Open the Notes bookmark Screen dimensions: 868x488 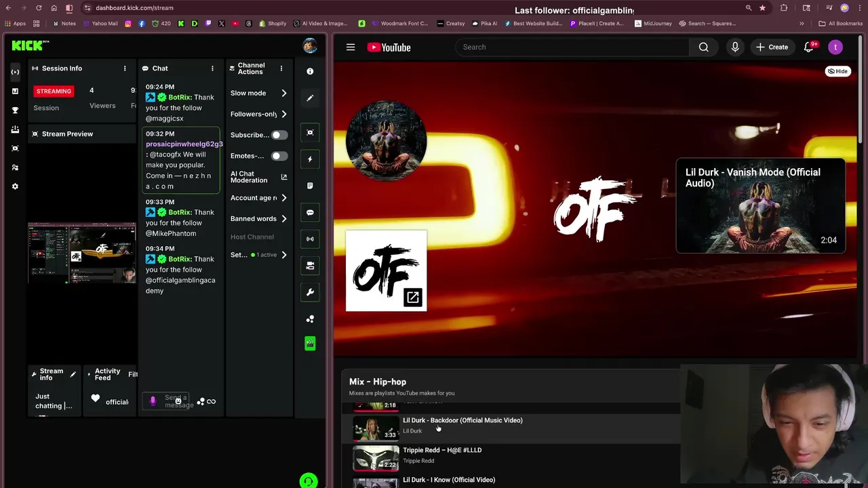pyautogui.click(x=64, y=24)
